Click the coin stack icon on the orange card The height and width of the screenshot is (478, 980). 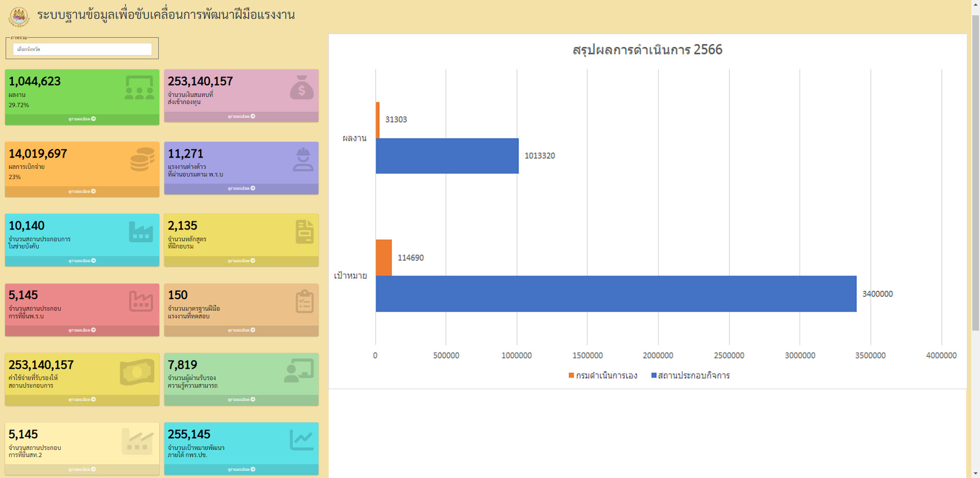(x=142, y=160)
